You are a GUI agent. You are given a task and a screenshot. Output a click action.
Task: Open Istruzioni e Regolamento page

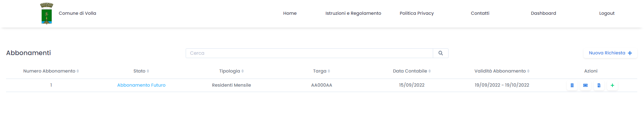(x=353, y=13)
